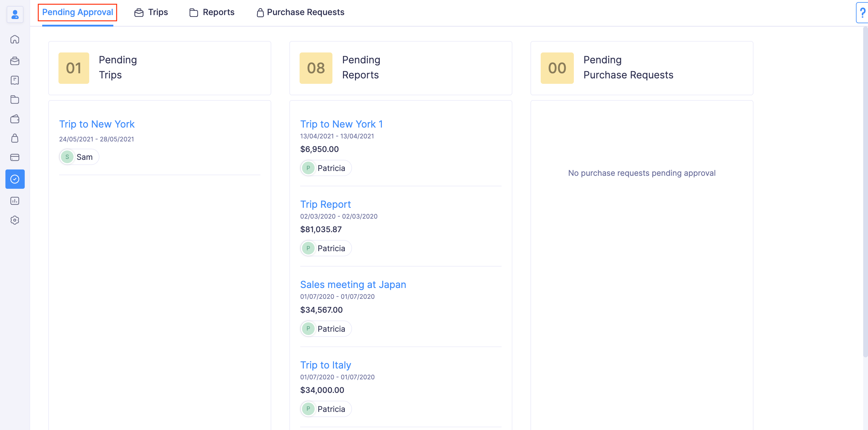Open the Trip to New York trip
Viewport: 868px width, 430px height.
(97, 124)
